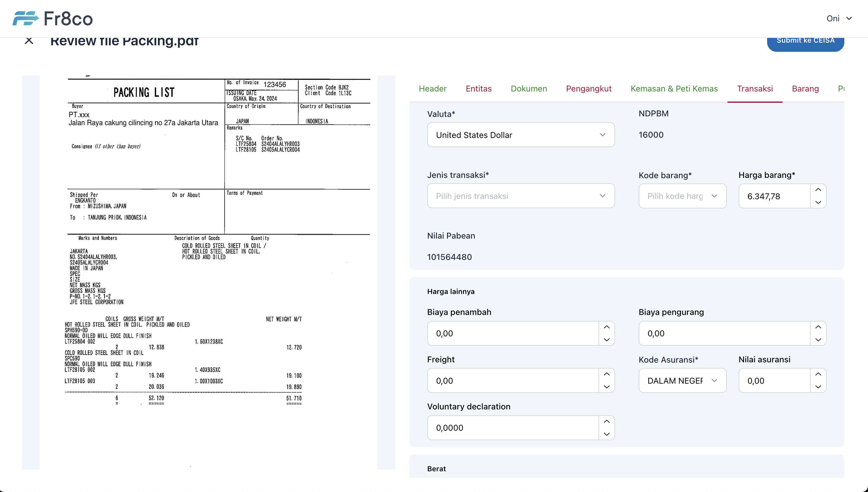Click the Harga barang input field

pyautogui.click(x=774, y=196)
